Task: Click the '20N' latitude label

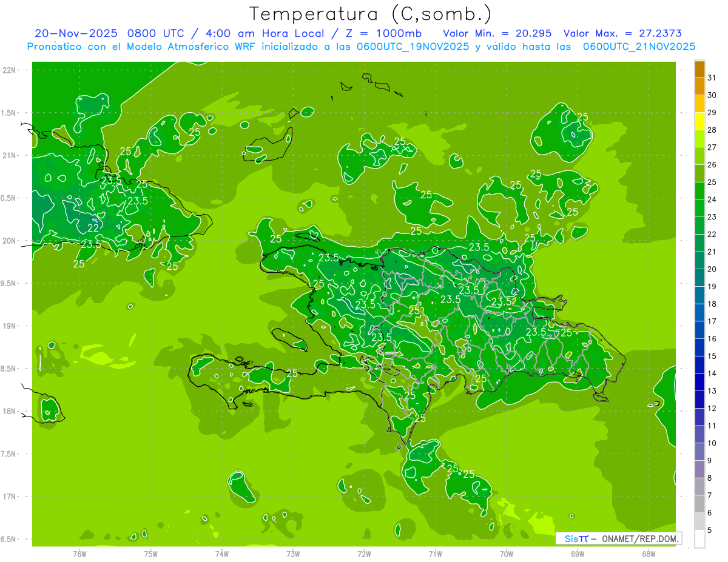Action: point(10,241)
